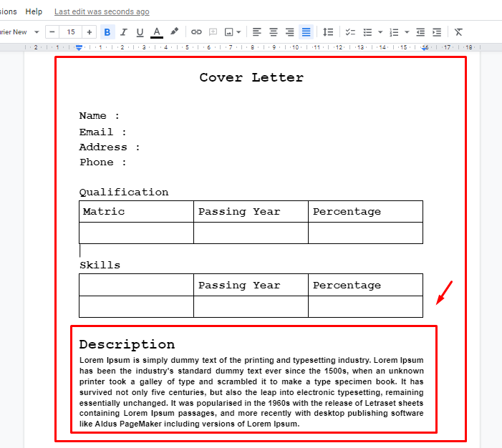Click the right indent marker on ruler
Screen dimensions: 502x448
(425, 48)
